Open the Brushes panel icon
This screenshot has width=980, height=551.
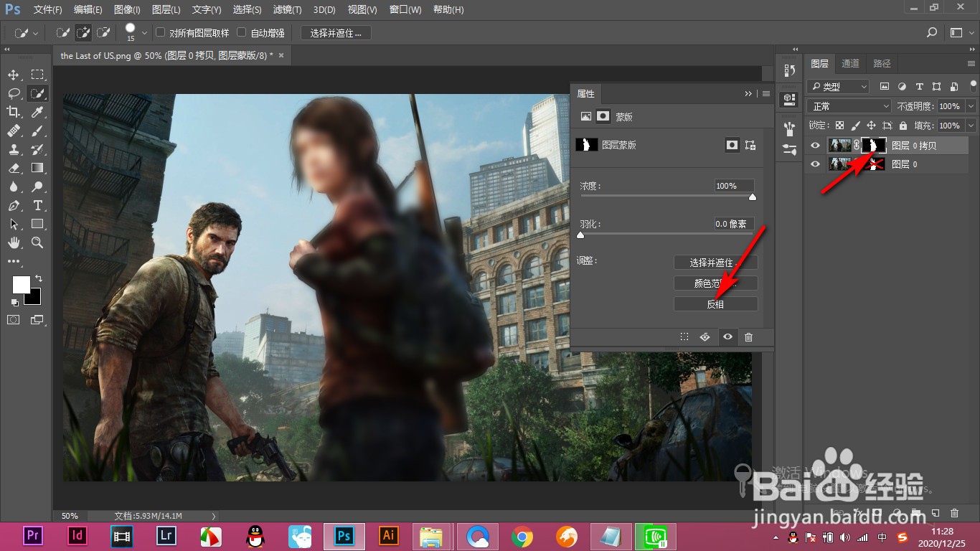790,128
